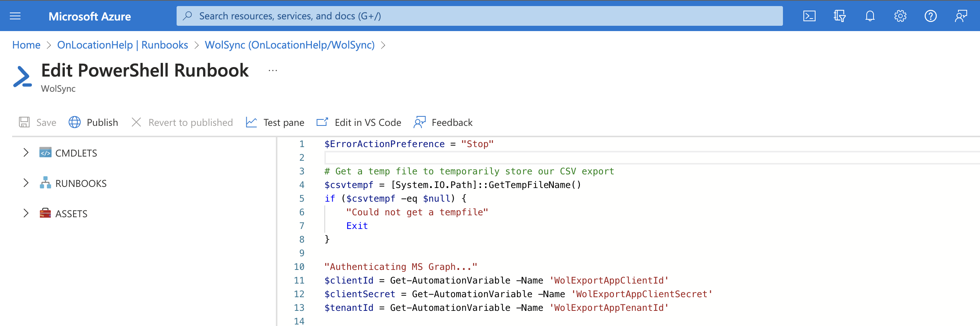Expand the RUNBOOKS tree node
Image resolution: width=980 pixels, height=326 pixels.
[x=26, y=183]
